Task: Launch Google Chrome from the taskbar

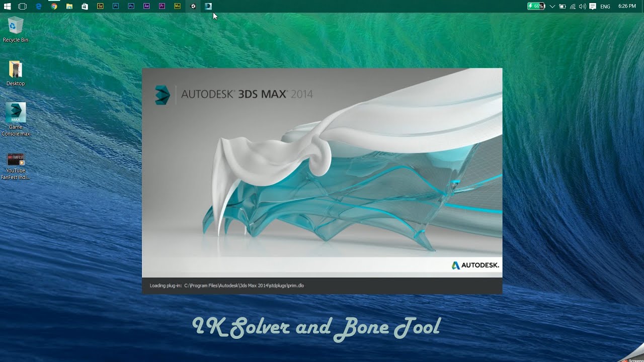Action: point(54,7)
